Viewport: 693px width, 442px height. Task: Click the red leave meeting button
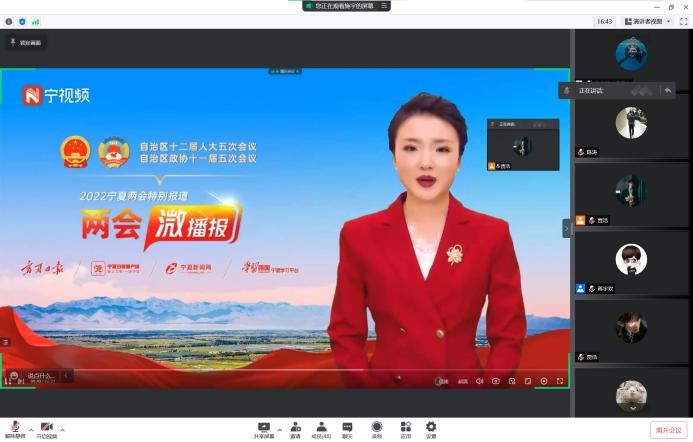pyautogui.click(x=668, y=430)
